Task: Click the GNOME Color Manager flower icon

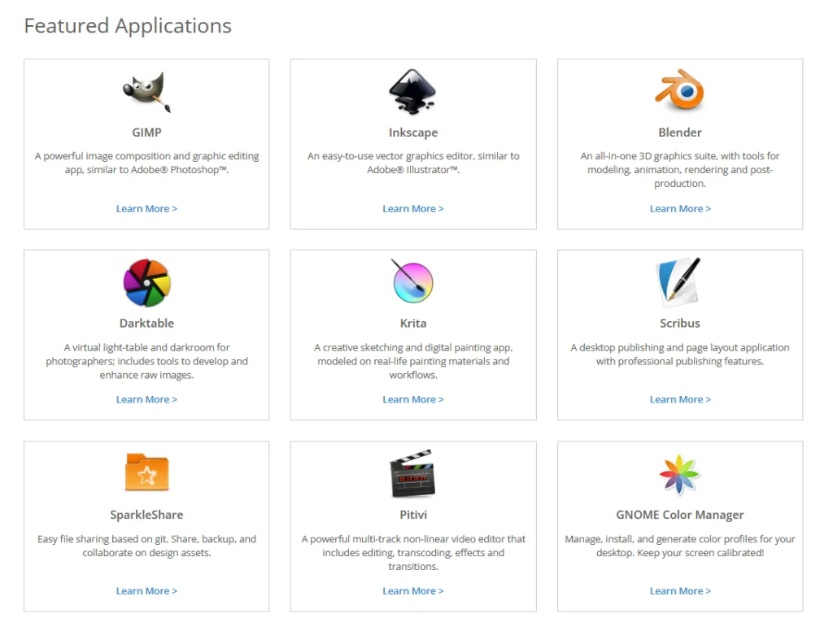Action: [679, 474]
